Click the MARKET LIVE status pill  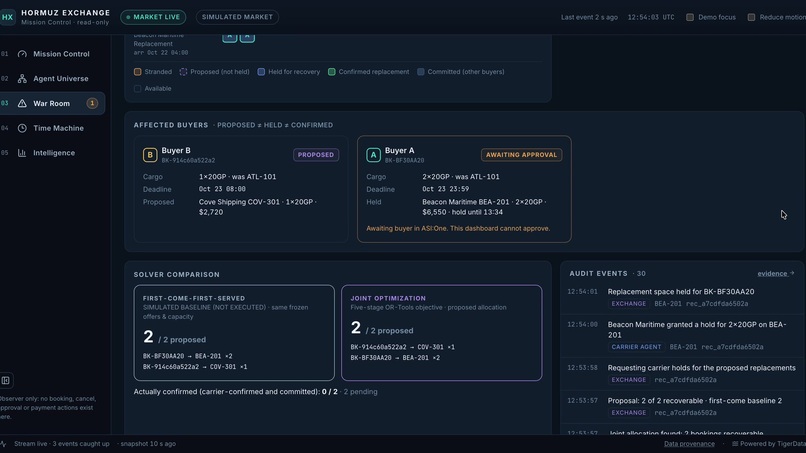point(153,17)
